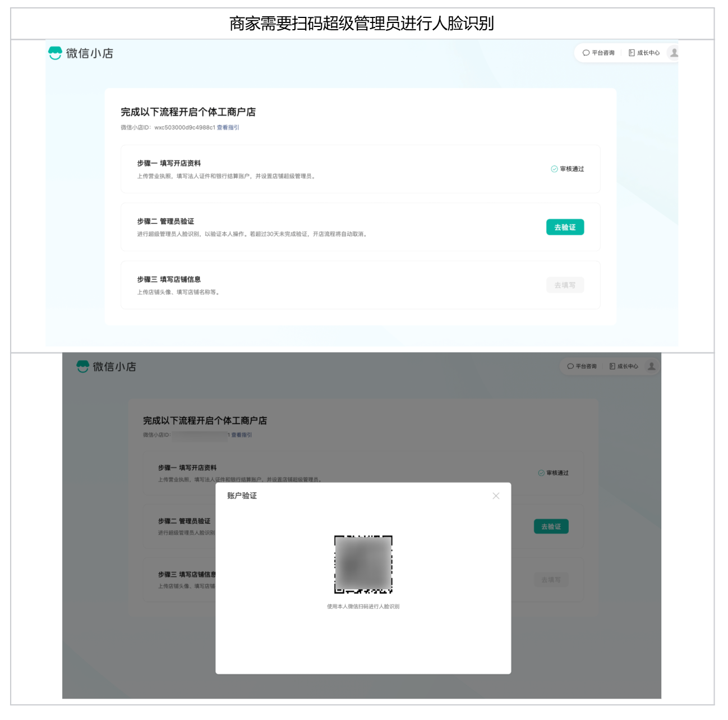Click the 去填写 button on the dimmed page

coord(551,580)
